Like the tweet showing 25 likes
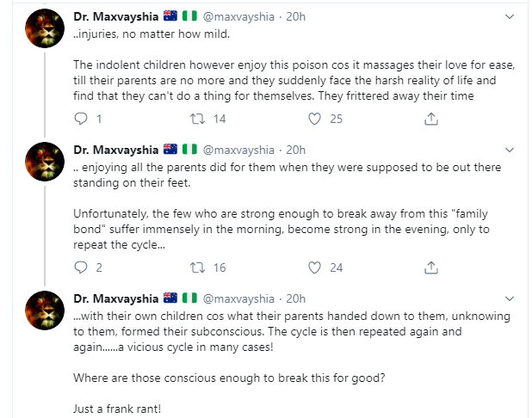The height and width of the screenshot is (418, 532). (x=315, y=119)
